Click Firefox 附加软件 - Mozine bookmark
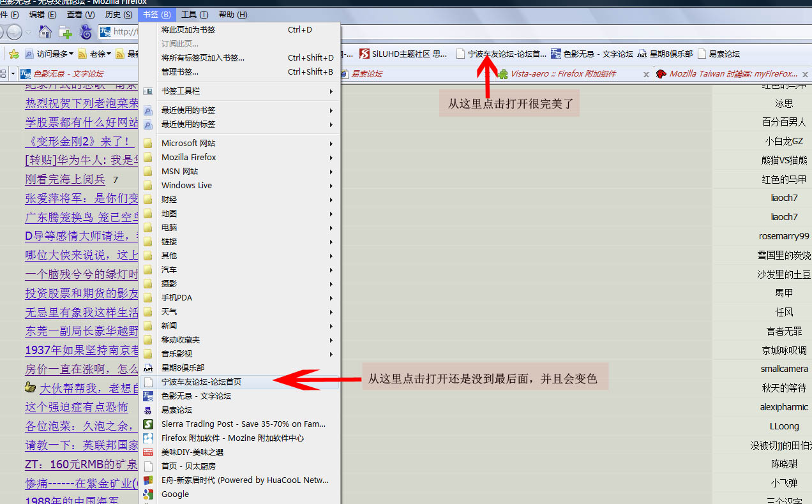The image size is (812, 504). (239, 438)
